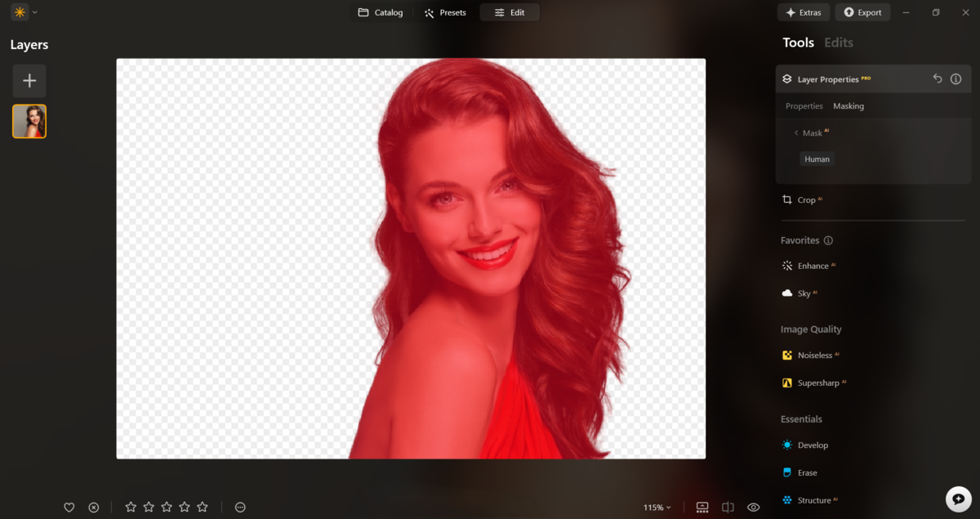Switch to the Catalog view
The image size is (980, 519).
coord(381,12)
